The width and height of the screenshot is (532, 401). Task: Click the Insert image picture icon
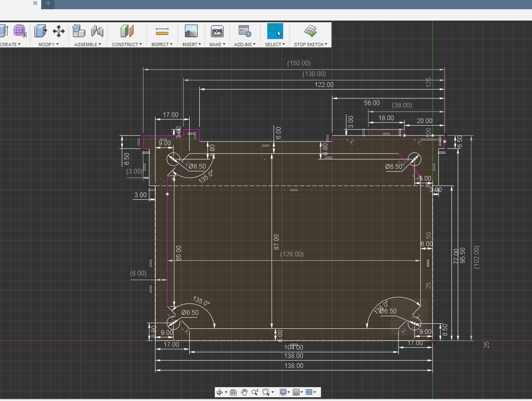point(191,31)
